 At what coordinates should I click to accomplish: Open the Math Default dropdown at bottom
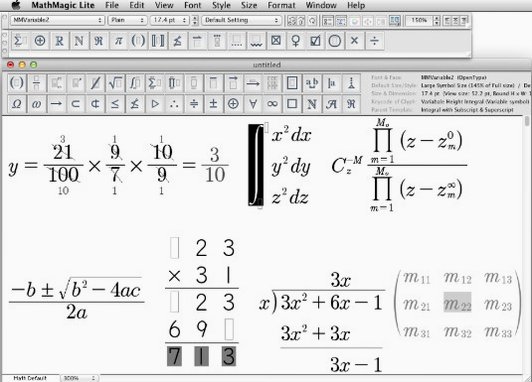coord(30,378)
